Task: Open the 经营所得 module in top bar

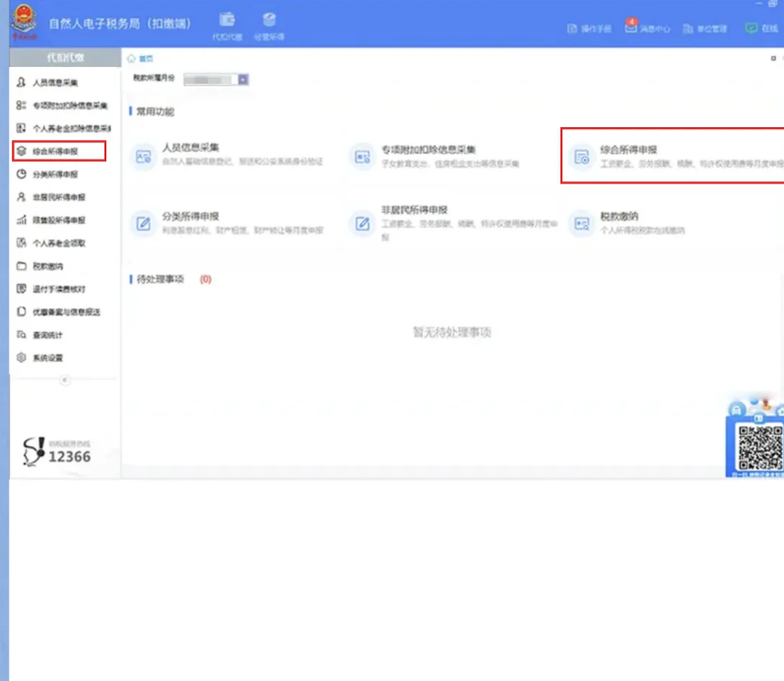Action: coord(269,26)
